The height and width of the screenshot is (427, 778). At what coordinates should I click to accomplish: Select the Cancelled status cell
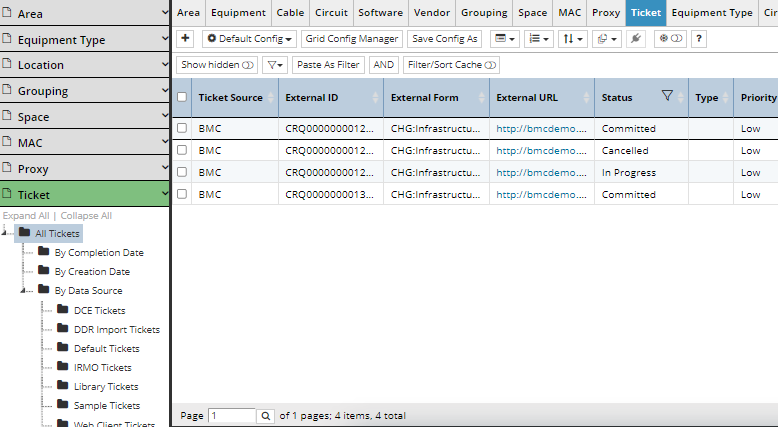click(641, 150)
